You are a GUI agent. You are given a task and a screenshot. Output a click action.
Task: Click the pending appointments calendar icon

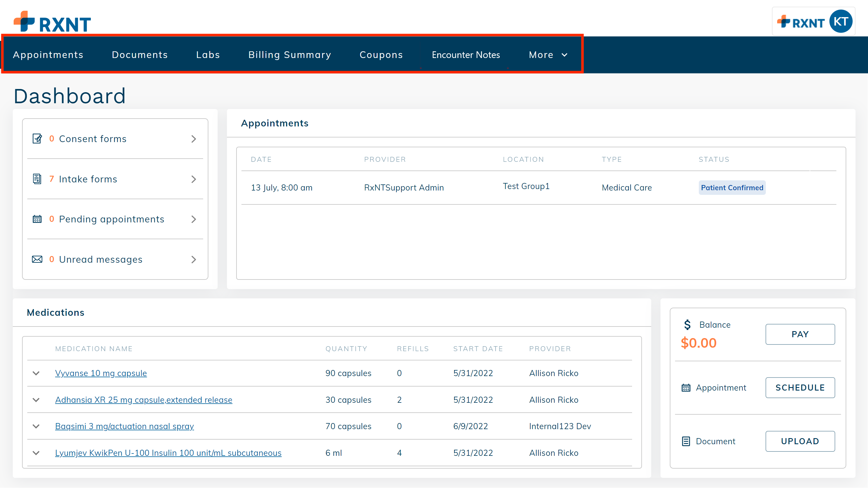(37, 219)
